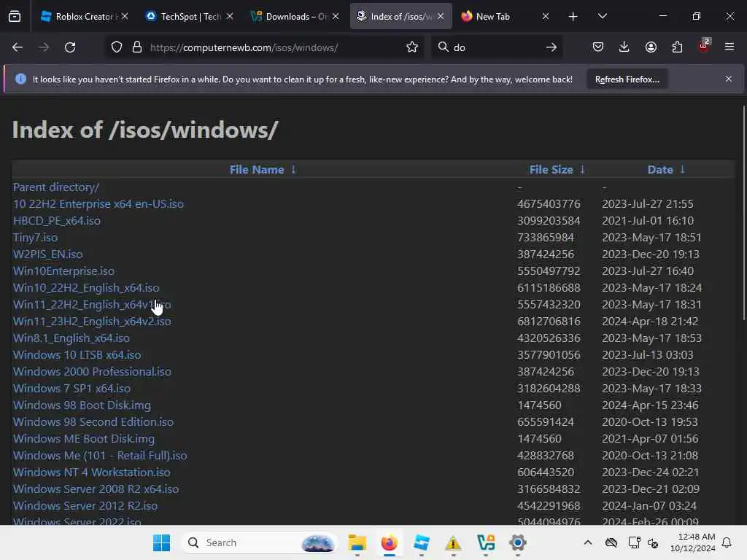Close the Downloads tab

[336, 16]
